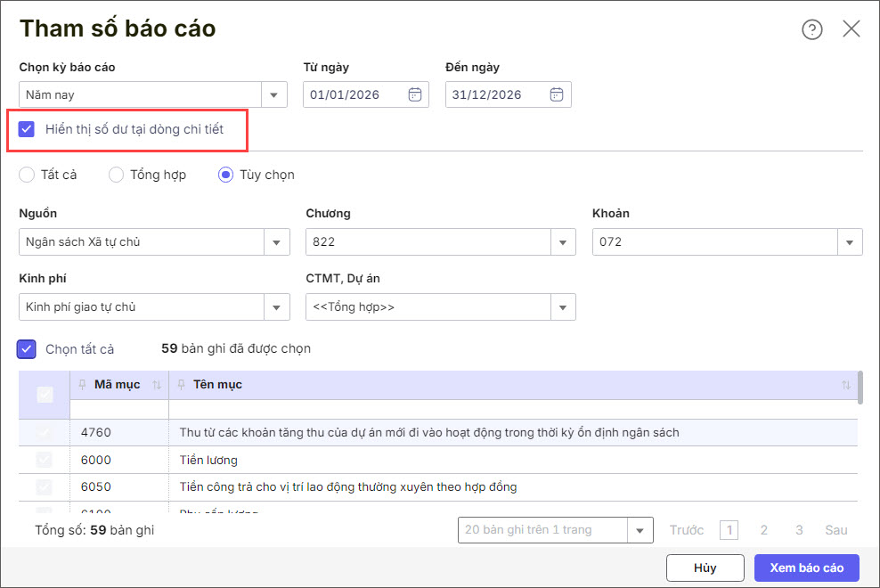Open calendar picker for Đến ngày
Image resolution: width=880 pixels, height=588 pixels.
(557, 94)
